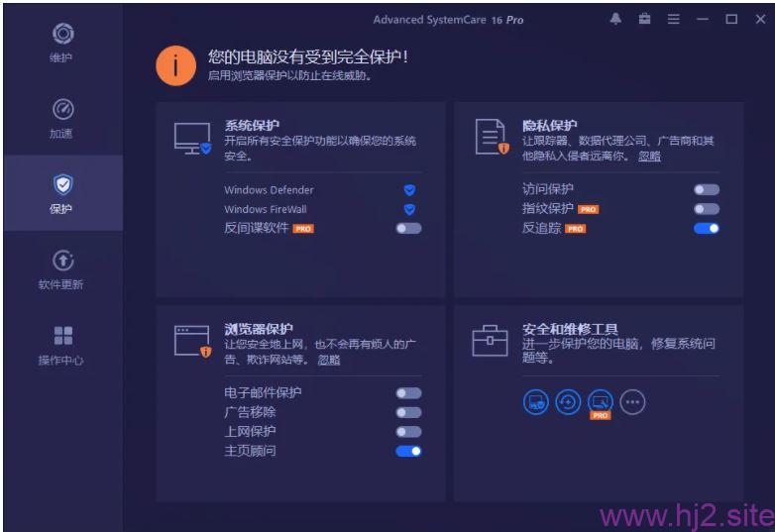Open the 加速 (Speed Up) sidebar section
Viewport: 775px width, 532px height.
click(62, 119)
